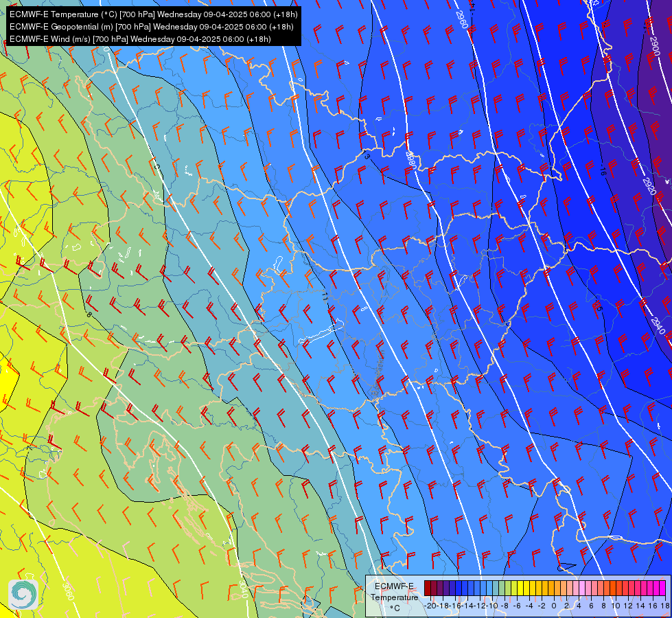
Task: Select the ECMWF-E Geopotential 700 hPa title line
Action: tap(151, 27)
